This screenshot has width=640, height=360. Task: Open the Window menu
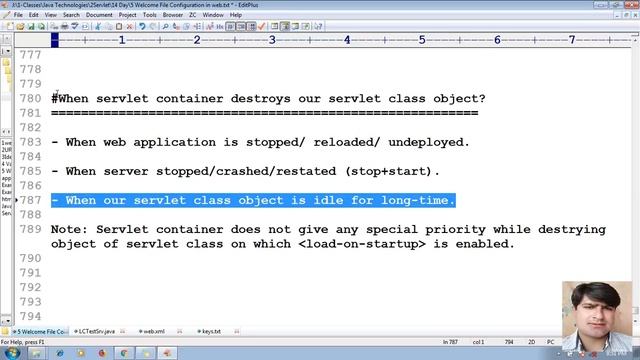[213, 15]
